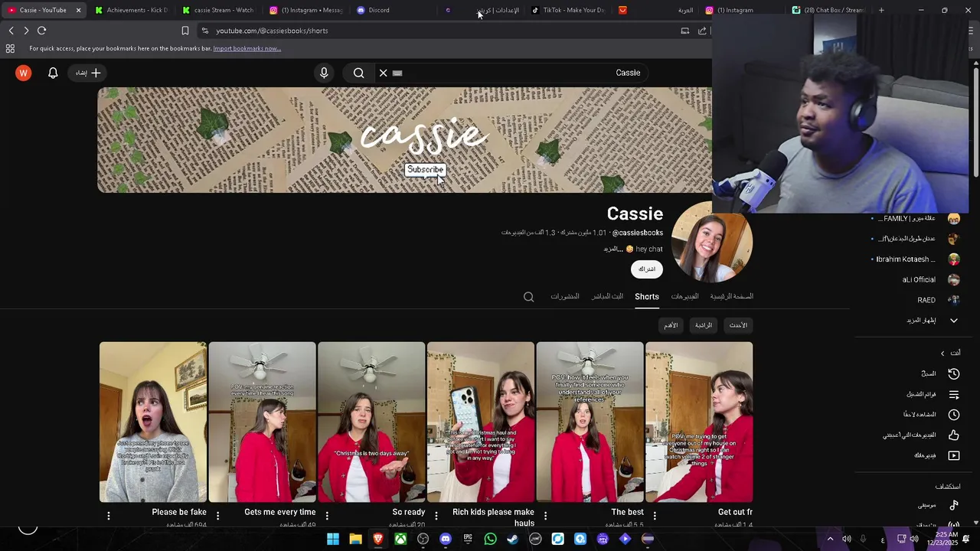
Task: Open options for 'Please be fake' short
Action: click(109, 516)
